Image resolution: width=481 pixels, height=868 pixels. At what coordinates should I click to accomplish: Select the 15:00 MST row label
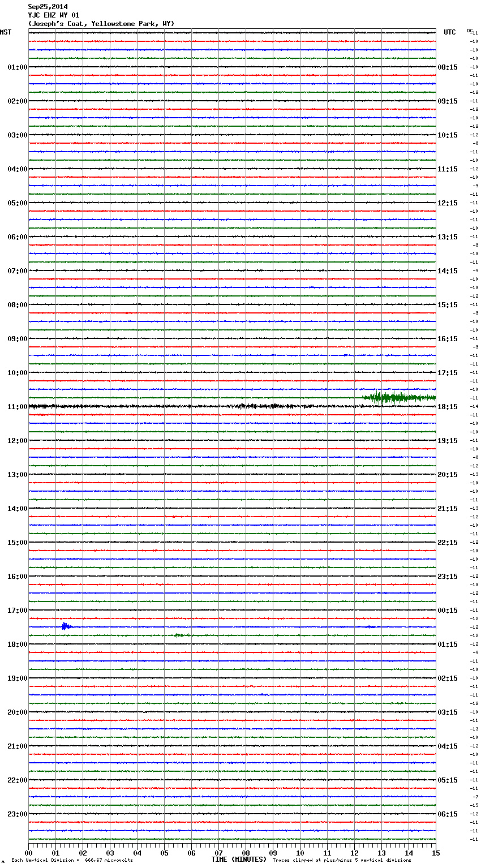tap(18, 543)
